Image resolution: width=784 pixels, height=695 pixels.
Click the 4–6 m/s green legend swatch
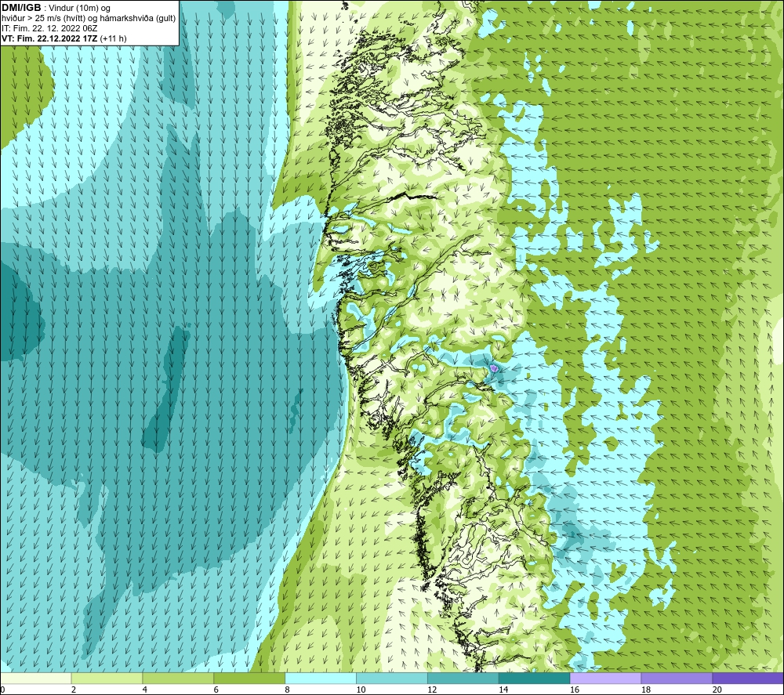[x=178, y=678]
